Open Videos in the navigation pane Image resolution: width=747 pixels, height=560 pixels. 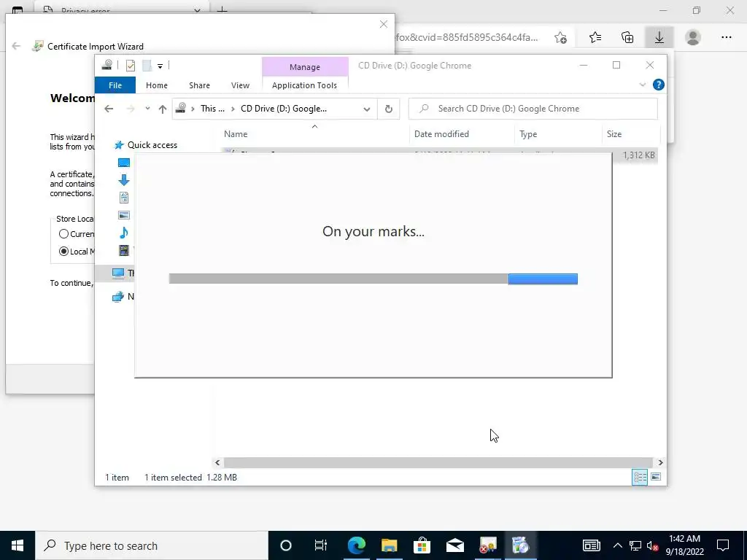click(x=124, y=250)
